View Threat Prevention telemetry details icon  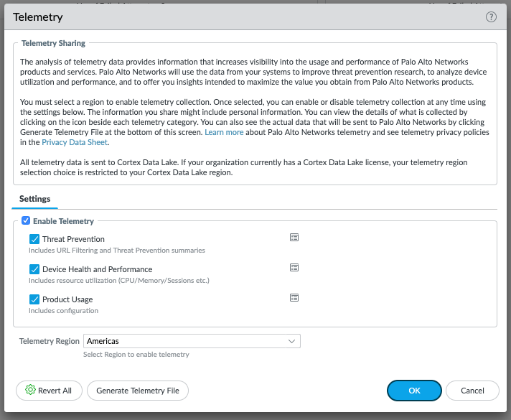coord(294,238)
